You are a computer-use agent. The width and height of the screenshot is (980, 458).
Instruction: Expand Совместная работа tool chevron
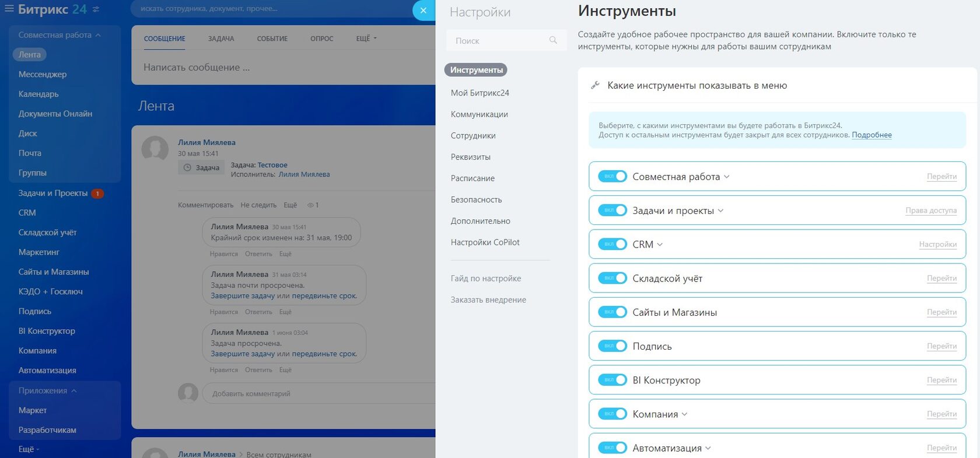click(727, 177)
